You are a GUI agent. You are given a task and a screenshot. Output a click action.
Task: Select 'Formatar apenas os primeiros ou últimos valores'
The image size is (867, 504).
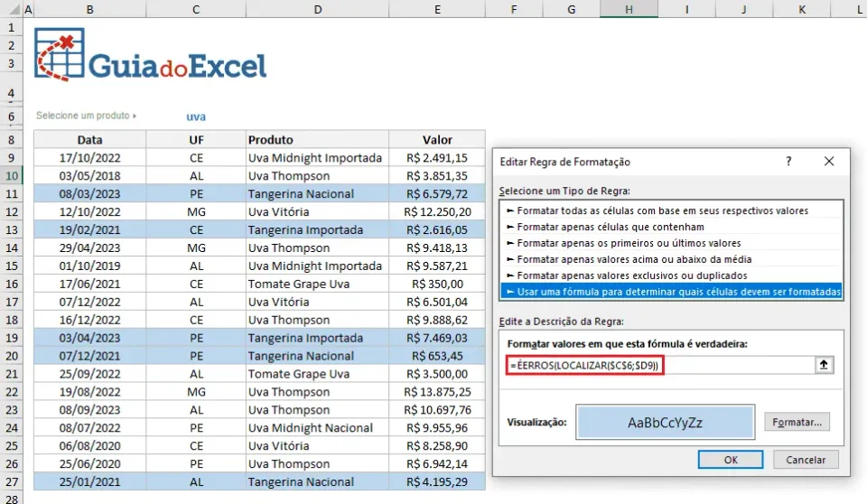pyautogui.click(x=671, y=243)
